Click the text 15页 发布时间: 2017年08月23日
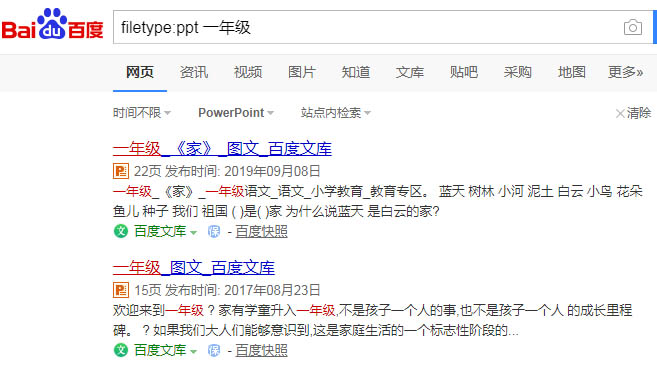This screenshot has height=370, width=657. [227, 290]
